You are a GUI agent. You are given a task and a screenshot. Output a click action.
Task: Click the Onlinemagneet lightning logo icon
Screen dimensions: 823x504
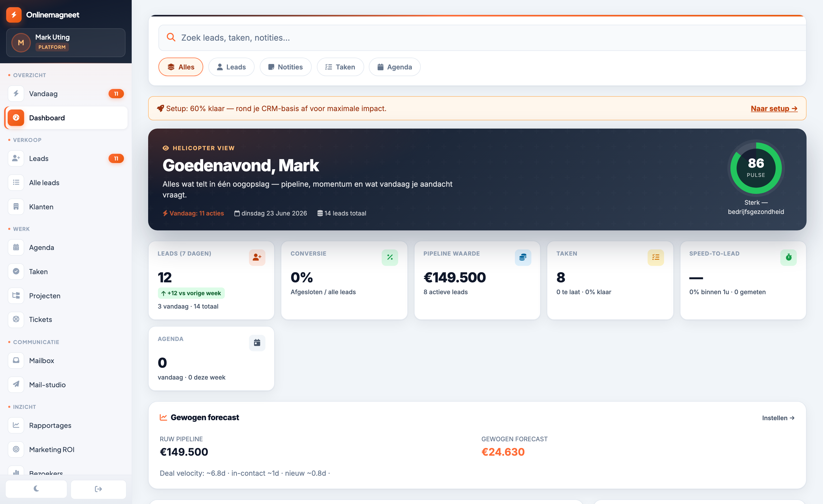point(14,15)
